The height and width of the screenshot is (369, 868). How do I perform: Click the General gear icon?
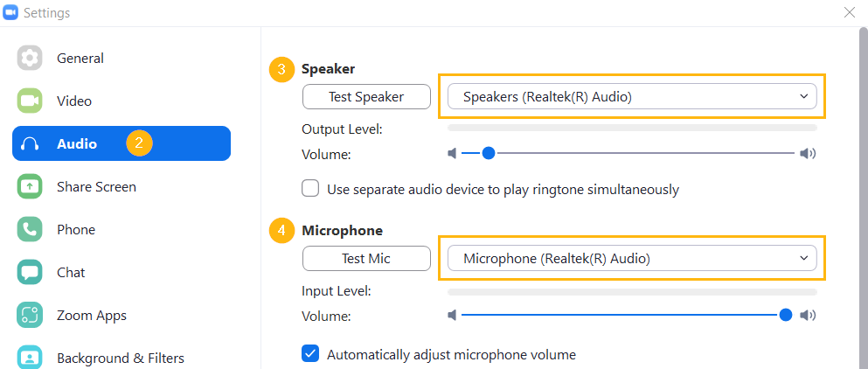(x=30, y=59)
